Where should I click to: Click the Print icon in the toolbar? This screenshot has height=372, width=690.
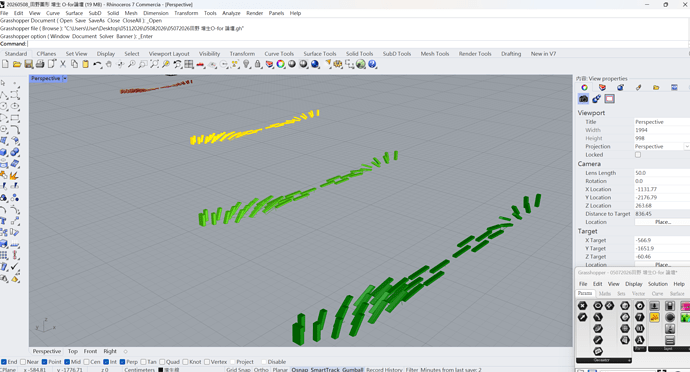pyautogui.click(x=40, y=64)
